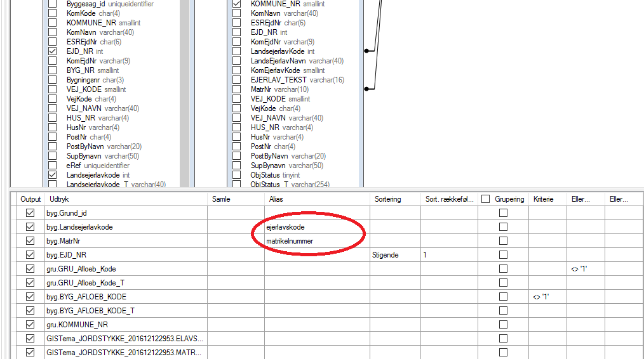The image size is (644, 359).
Task: Check the LandsEjerlavNavn varchar(40) checkbox
Action: pos(237,61)
